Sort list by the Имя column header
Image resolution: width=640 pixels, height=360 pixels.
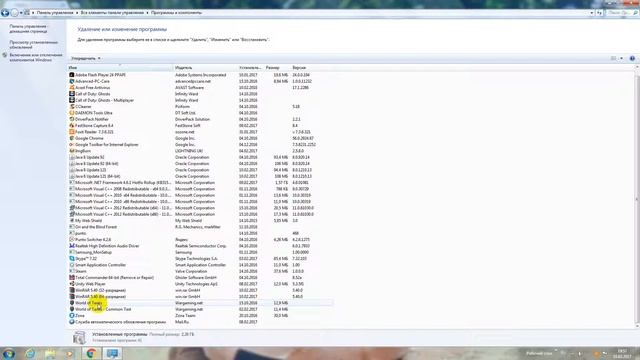pos(120,67)
